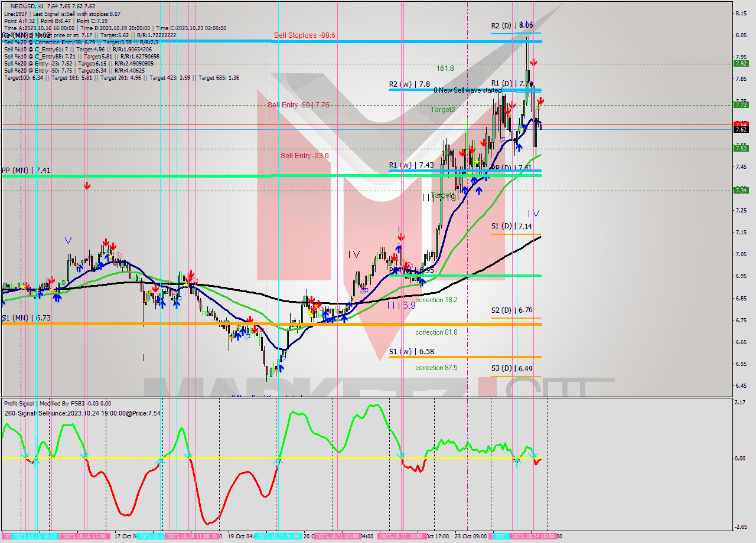756x543 pixels.
Task: Click the pink '2023.10.18 11:00' time marker
Action: click(191, 537)
